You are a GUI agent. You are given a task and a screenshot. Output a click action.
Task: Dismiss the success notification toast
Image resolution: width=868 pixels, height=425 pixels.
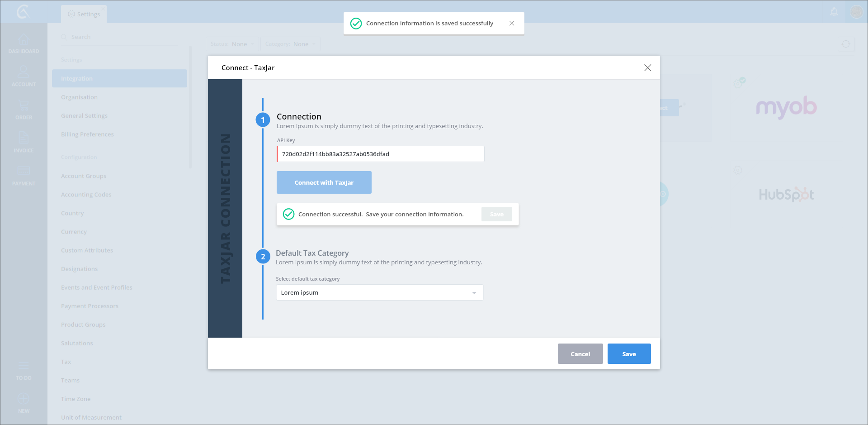[512, 23]
